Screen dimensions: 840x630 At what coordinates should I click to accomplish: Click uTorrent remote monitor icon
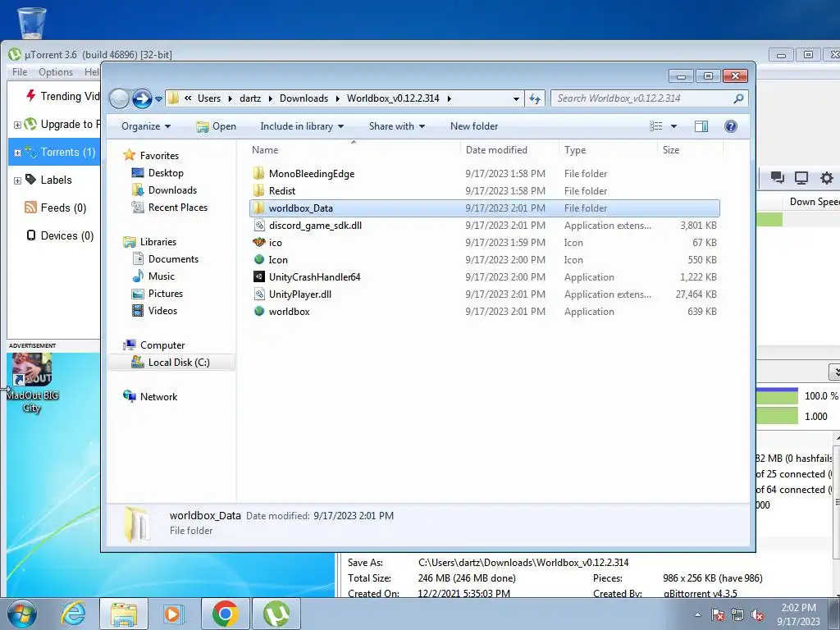(801, 178)
